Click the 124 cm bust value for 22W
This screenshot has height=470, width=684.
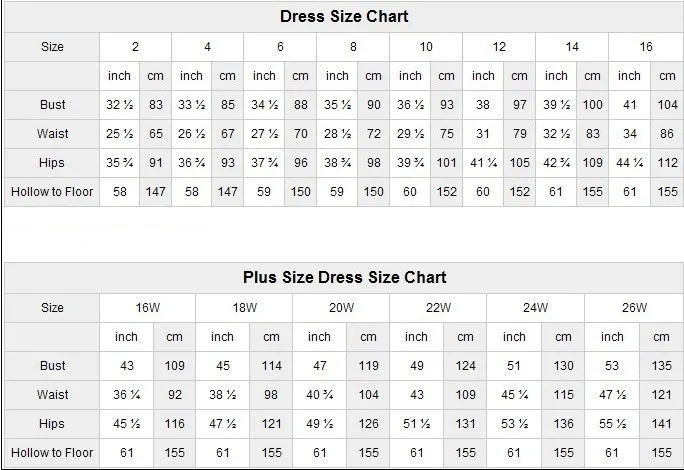pos(466,366)
